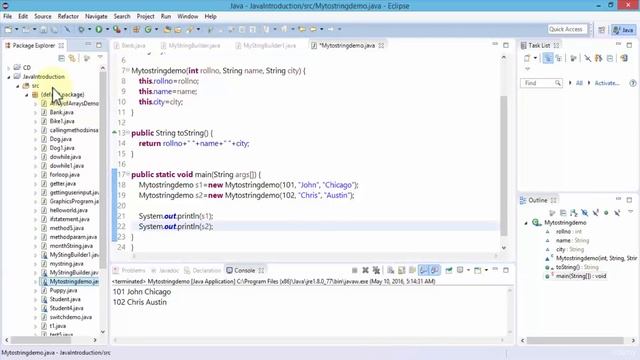This screenshot has height=360, width=640.
Task: Click the Activate... link in Task List
Action: [607, 83]
